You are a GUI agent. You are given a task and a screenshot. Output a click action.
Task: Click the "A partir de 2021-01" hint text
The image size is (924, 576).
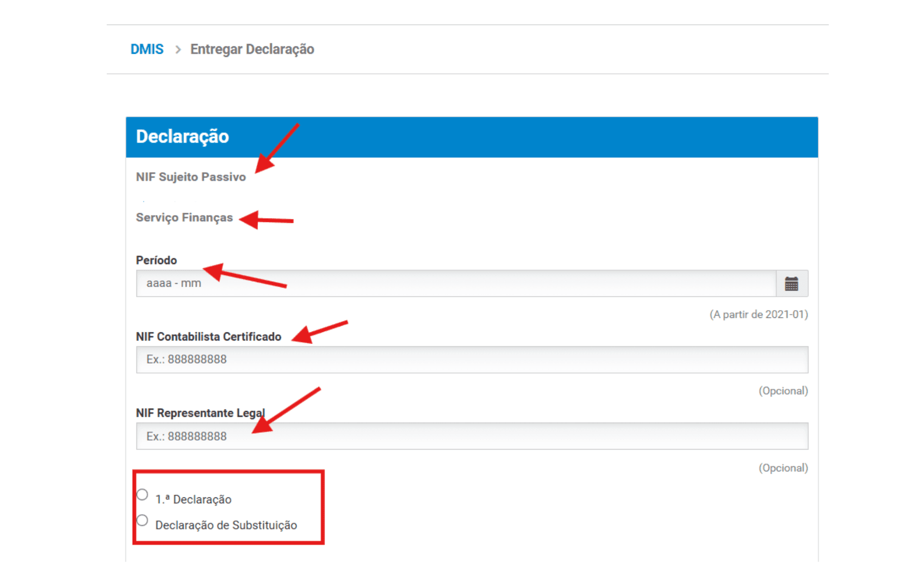tap(758, 315)
